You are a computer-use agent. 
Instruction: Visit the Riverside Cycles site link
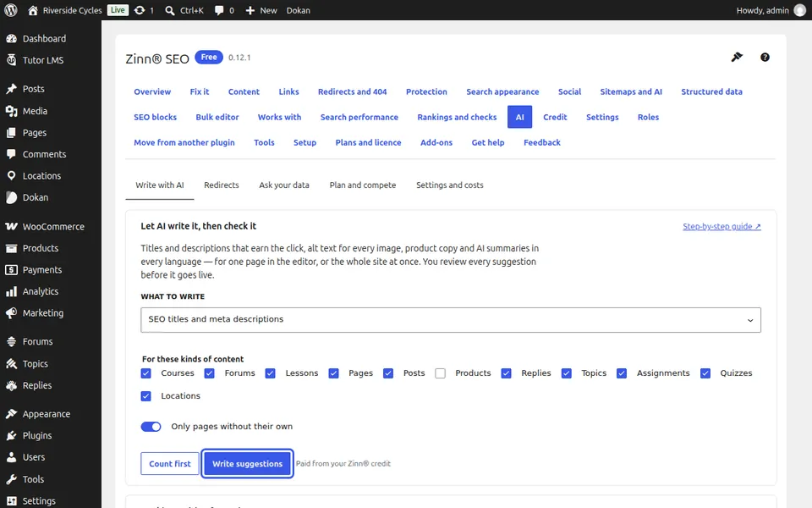(65, 10)
